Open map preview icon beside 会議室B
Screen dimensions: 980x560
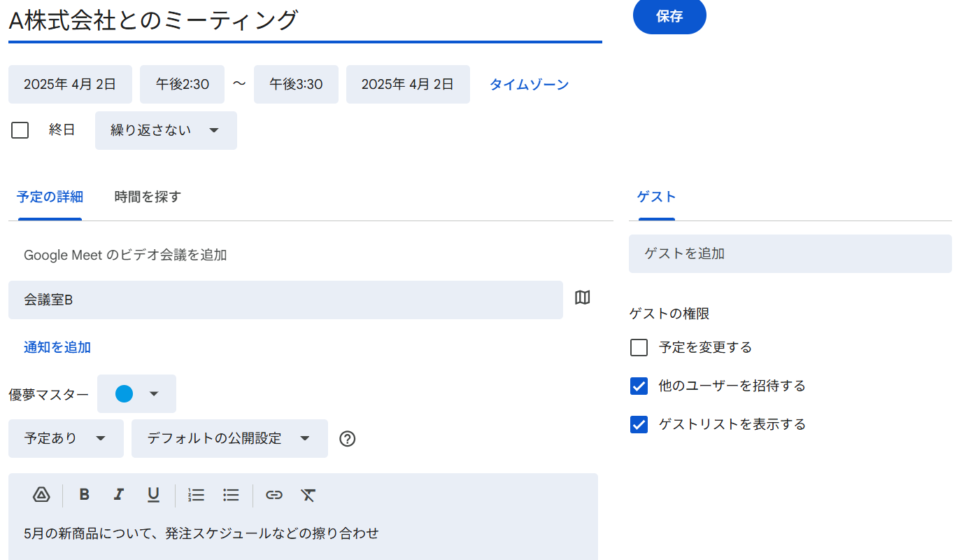coord(582,298)
